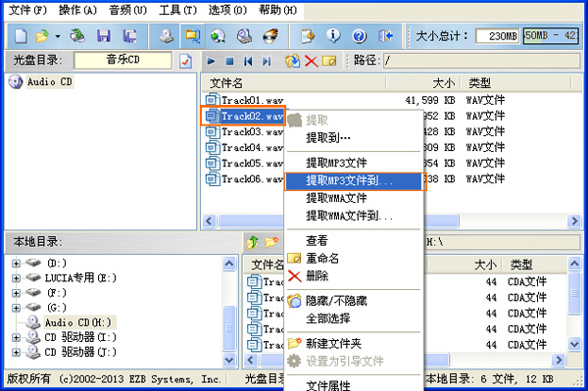
Task: Click the Compress ISO toolbar icon
Action: 192,36
